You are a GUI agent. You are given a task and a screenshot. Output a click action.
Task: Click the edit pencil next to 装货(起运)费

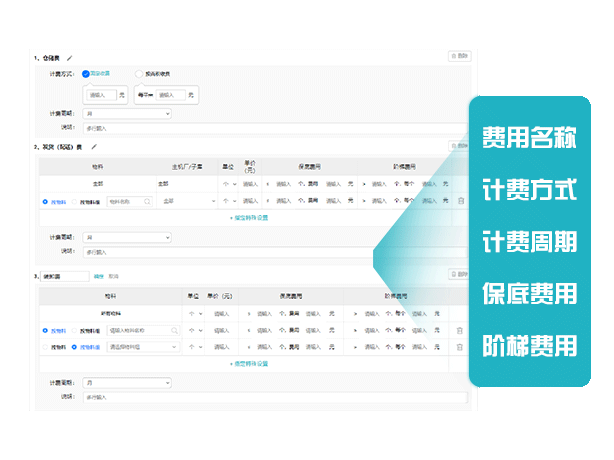tap(94, 146)
